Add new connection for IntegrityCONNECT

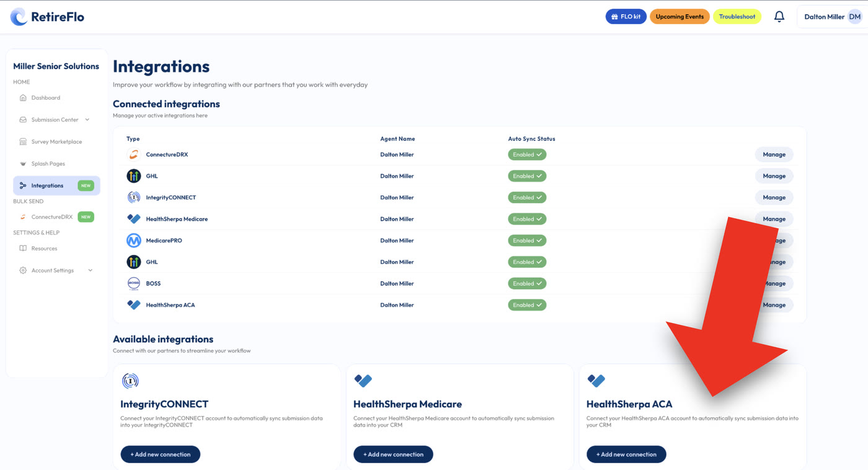click(x=161, y=454)
